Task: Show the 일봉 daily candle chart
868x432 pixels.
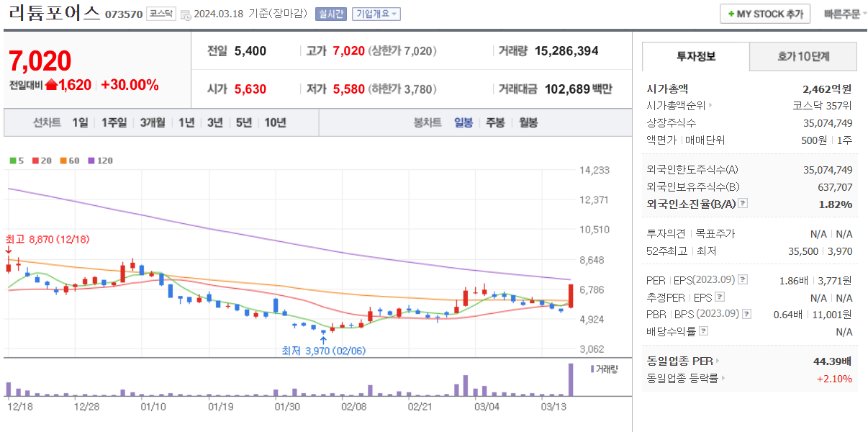Action: (x=464, y=122)
